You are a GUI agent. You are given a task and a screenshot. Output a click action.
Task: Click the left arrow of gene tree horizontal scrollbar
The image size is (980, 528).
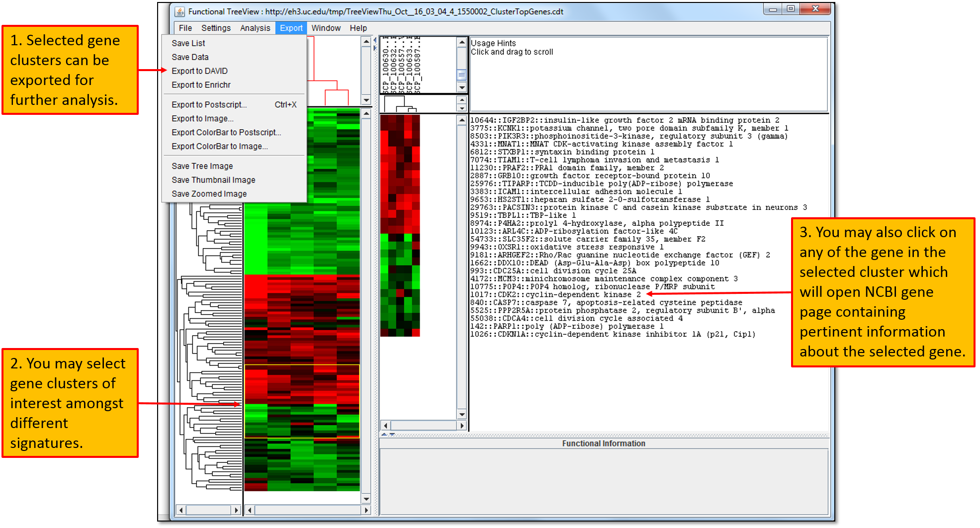(181, 510)
